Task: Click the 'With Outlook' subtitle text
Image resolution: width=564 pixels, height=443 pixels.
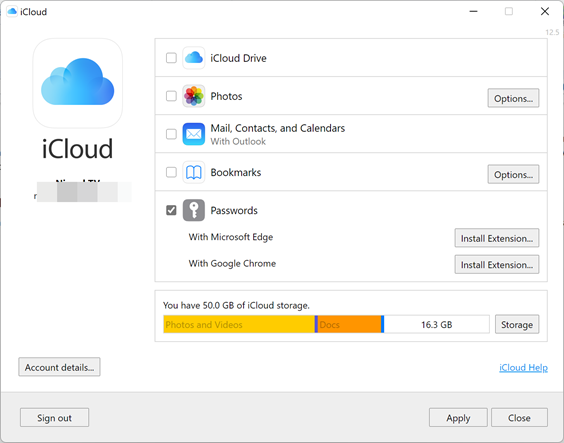Action: (x=238, y=141)
